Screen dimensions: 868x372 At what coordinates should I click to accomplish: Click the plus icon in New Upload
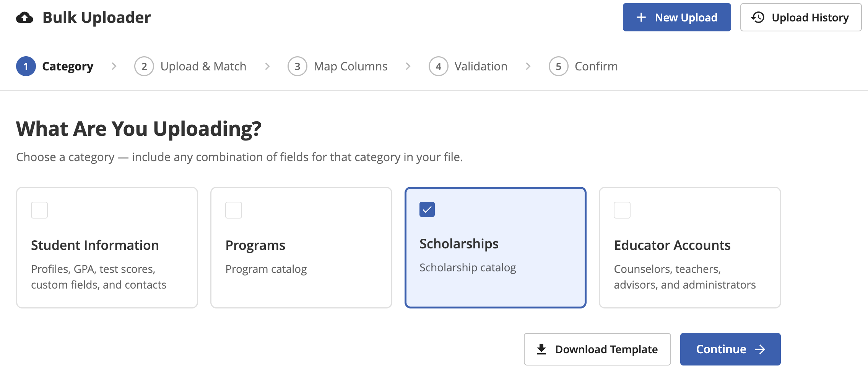[641, 17]
